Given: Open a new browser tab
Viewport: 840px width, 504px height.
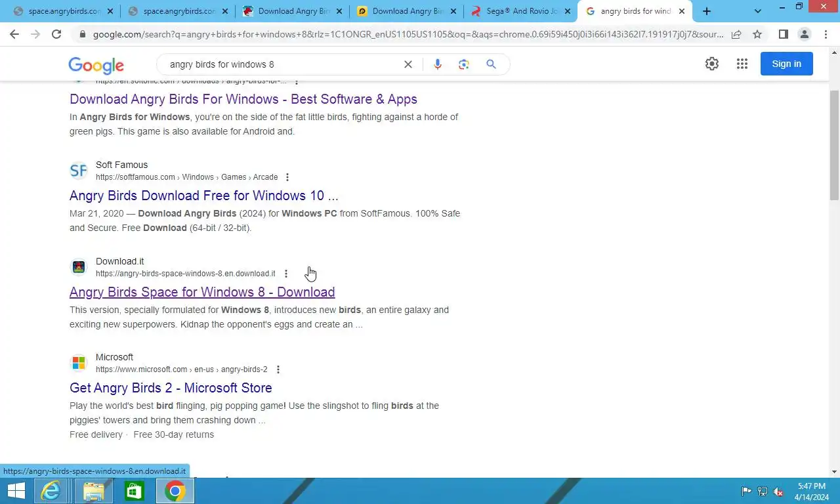Looking at the screenshot, I should coord(707,11).
